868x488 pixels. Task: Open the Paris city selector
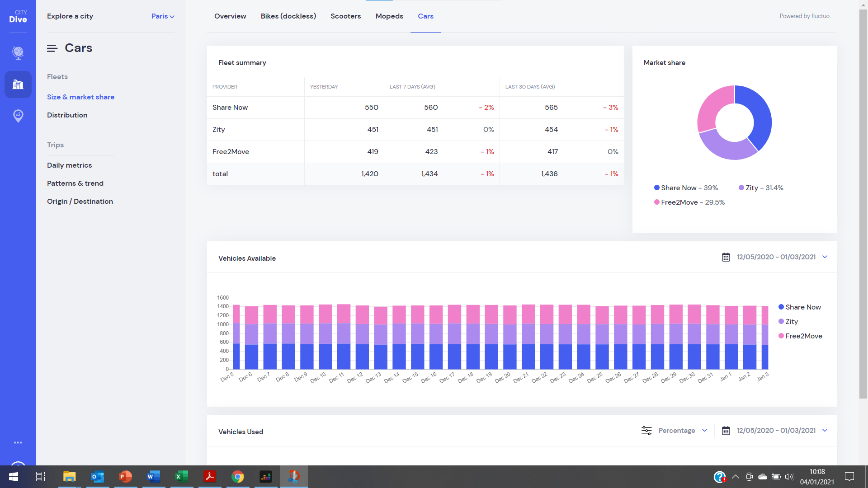point(162,16)
